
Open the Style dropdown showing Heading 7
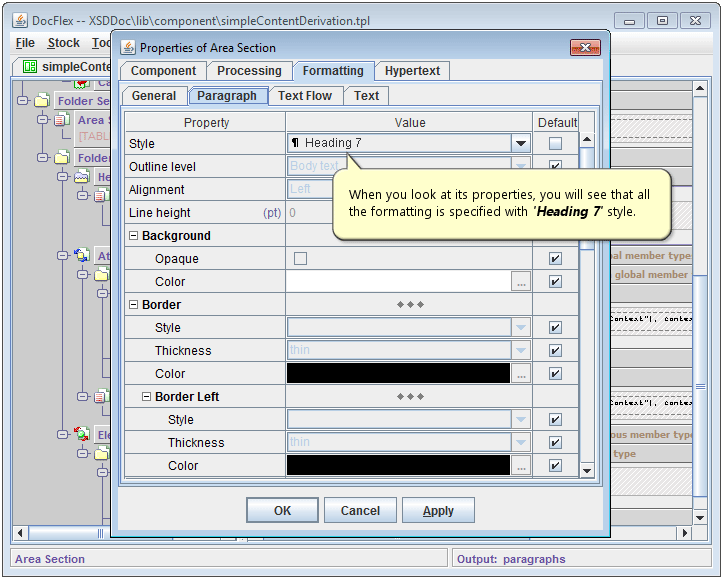tap(520, 144)
